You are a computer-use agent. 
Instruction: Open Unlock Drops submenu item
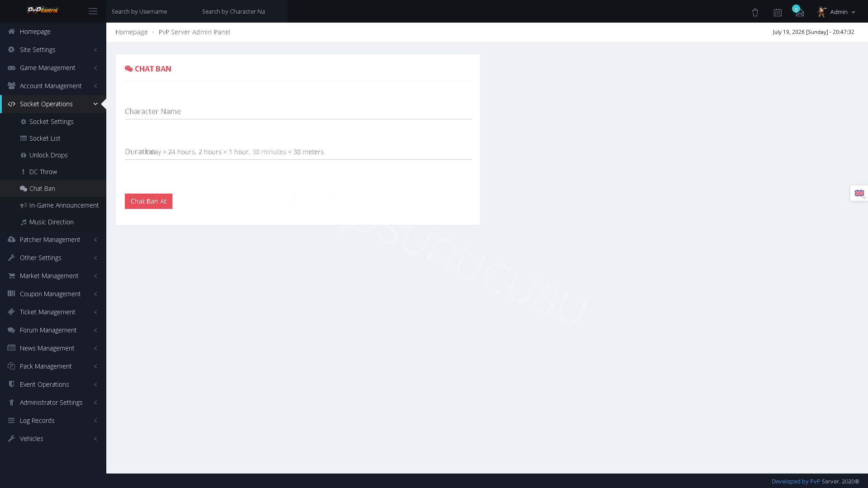tap(53, 155)
